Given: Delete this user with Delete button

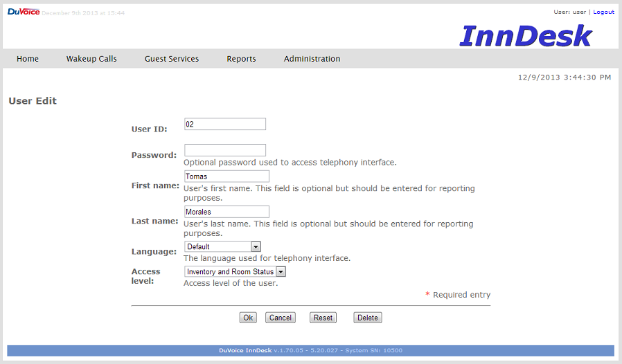Looking at the screenshot, I should point(368,318).
